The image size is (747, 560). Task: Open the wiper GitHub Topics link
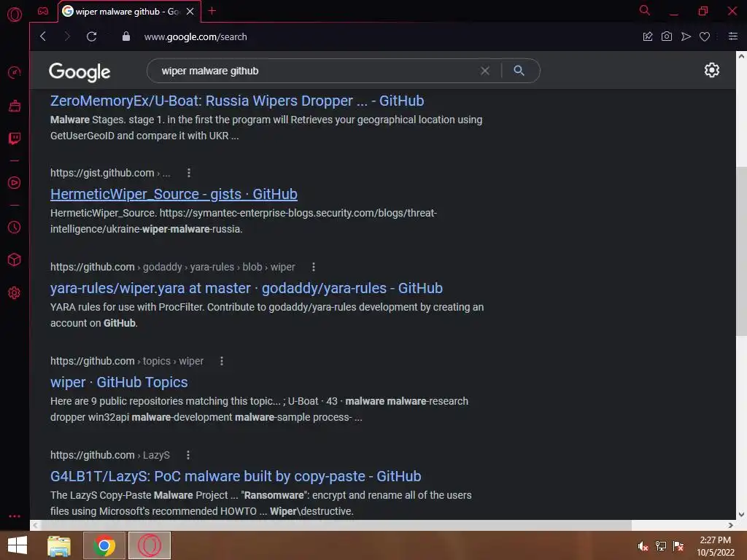coord(119,382)
